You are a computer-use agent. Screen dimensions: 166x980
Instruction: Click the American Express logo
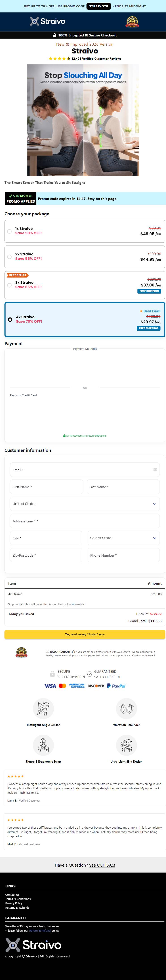point(77,685)
